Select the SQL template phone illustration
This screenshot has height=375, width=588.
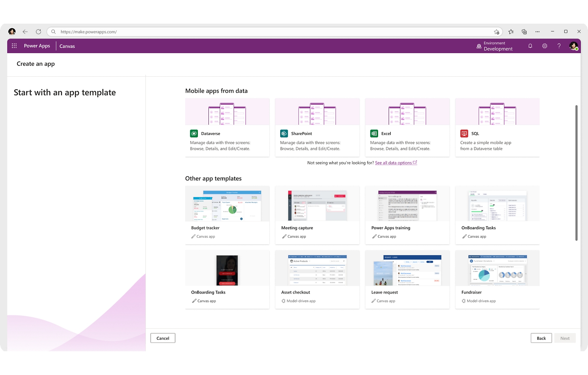(498, 113)
